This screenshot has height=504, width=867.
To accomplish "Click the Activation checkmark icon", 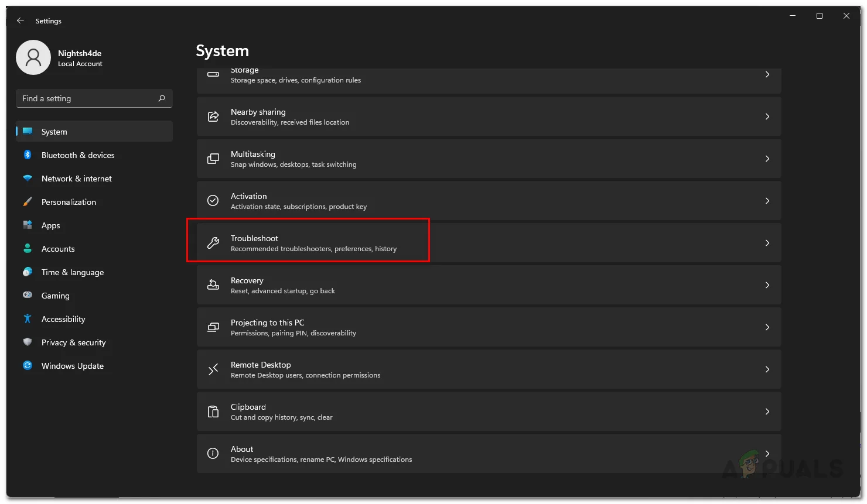I will (213, 201).
